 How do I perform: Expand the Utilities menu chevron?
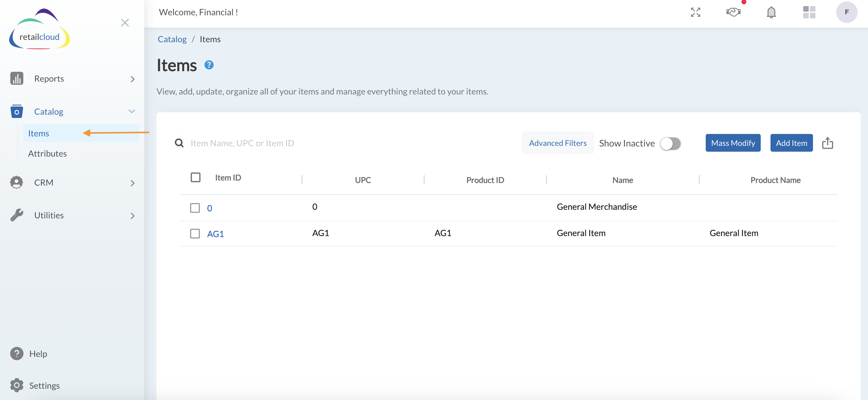pos(132,216)
